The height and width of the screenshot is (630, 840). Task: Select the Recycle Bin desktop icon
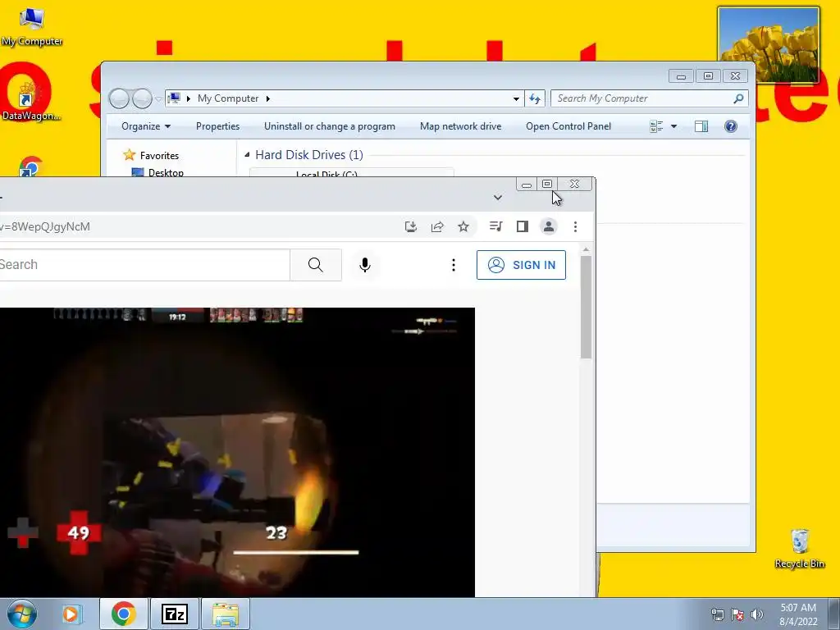[799, 549]
